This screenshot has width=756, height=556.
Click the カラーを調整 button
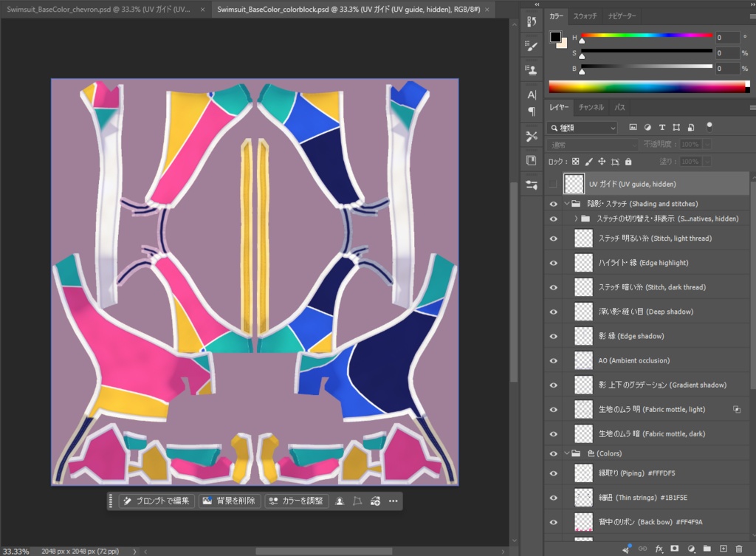(296, 501)
